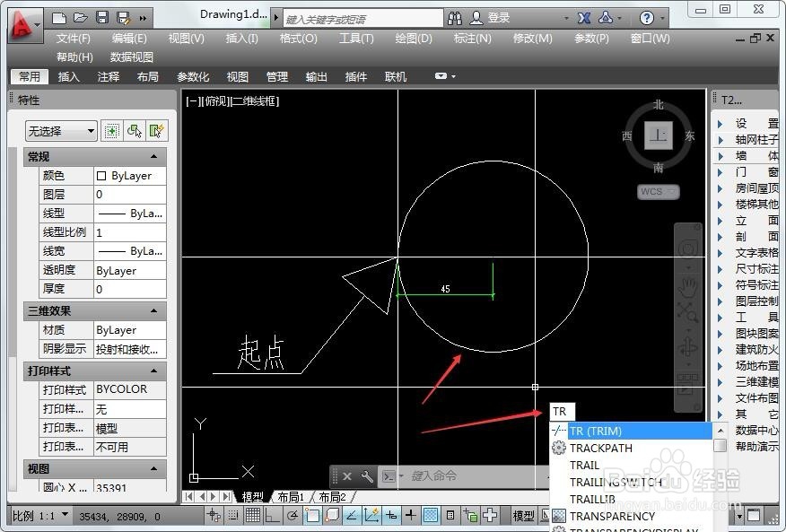Image resolution: width=786 pixels, height=532 pixels.
Task: Click the annotation visibility status icon
Action: click(470, 515)
